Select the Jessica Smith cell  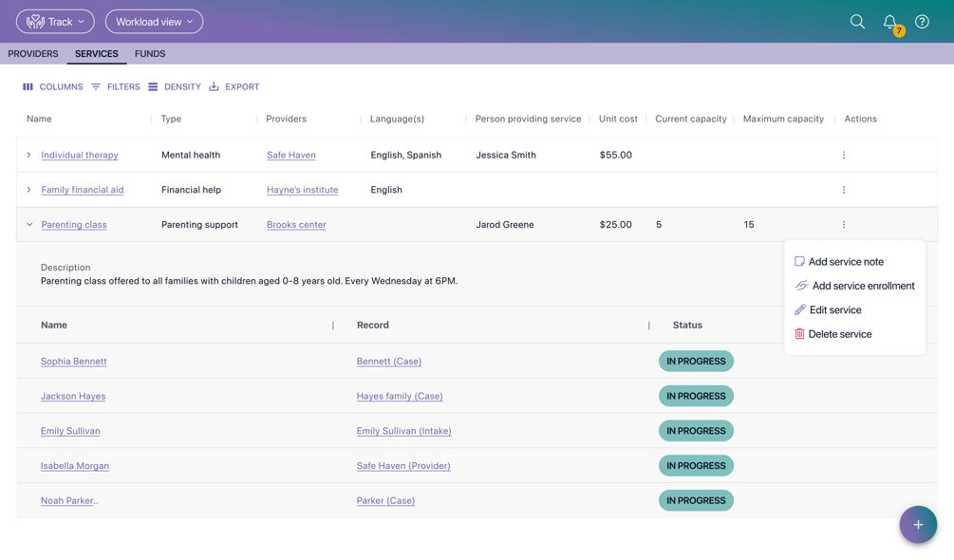point(506,155)
